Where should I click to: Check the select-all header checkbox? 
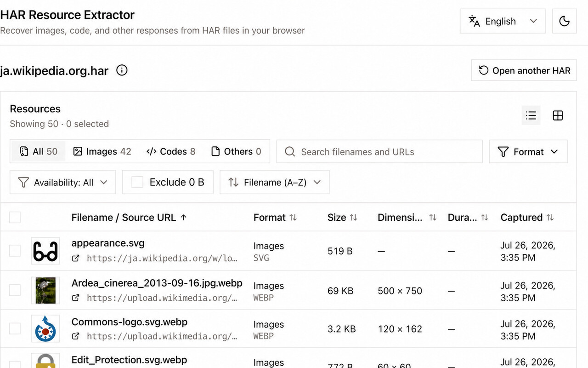point(15,217)
